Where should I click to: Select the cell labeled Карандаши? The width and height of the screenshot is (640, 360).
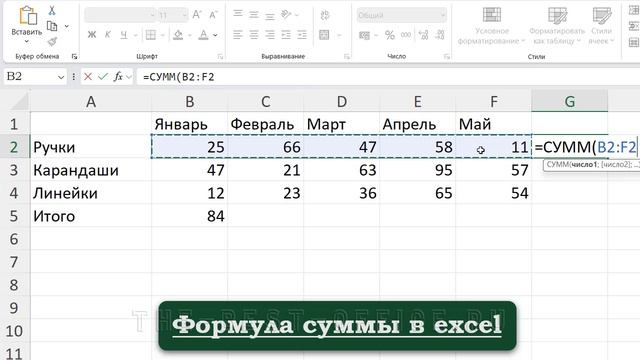pyautogui.click(x=91, y=170)
